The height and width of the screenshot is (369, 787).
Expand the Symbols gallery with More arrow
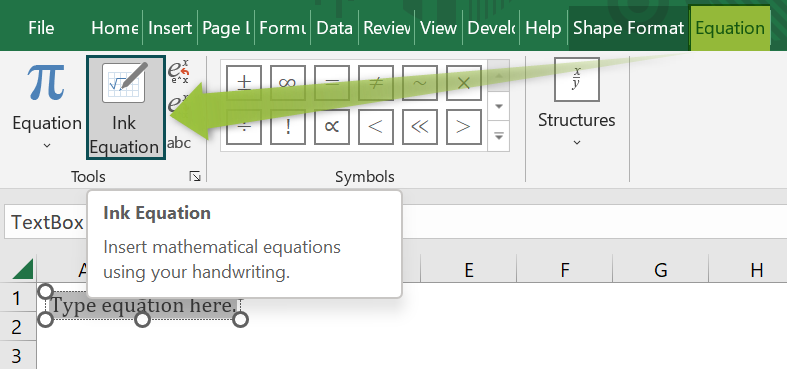(498, 136)
